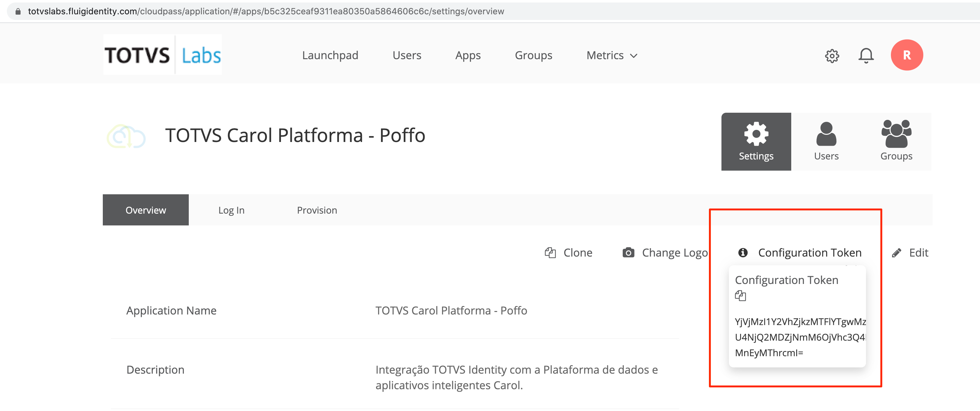
Task: Go to Launchpad in top navigation
Action: tap(330, 55)
